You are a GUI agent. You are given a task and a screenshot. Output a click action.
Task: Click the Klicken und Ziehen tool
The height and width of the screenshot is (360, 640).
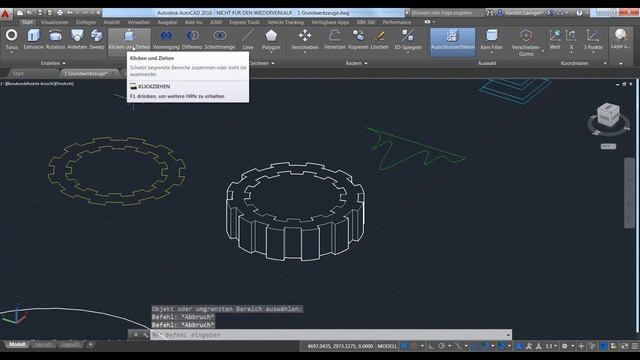pyautogui.click(x=129, y=39)
